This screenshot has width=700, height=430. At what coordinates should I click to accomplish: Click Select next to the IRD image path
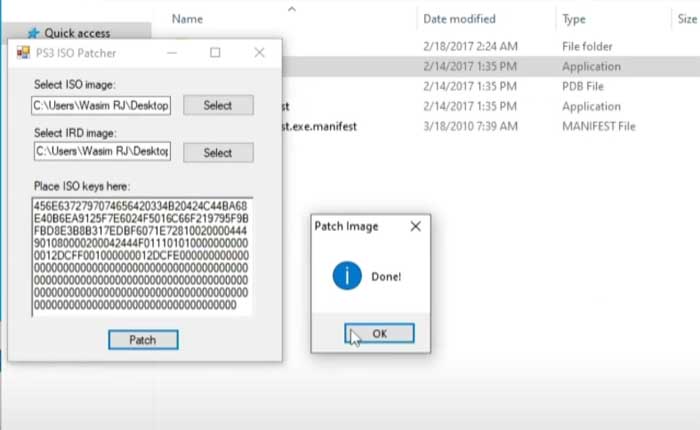(218, 153)
